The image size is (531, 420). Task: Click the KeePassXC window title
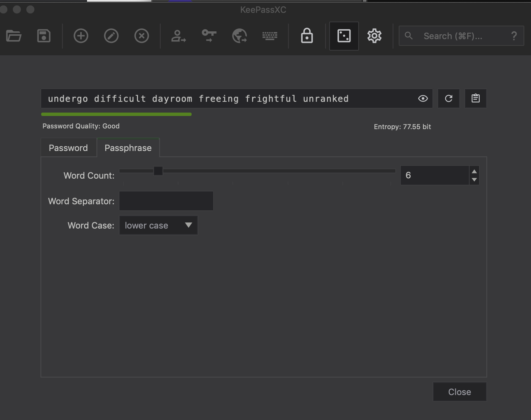(263, 10)
